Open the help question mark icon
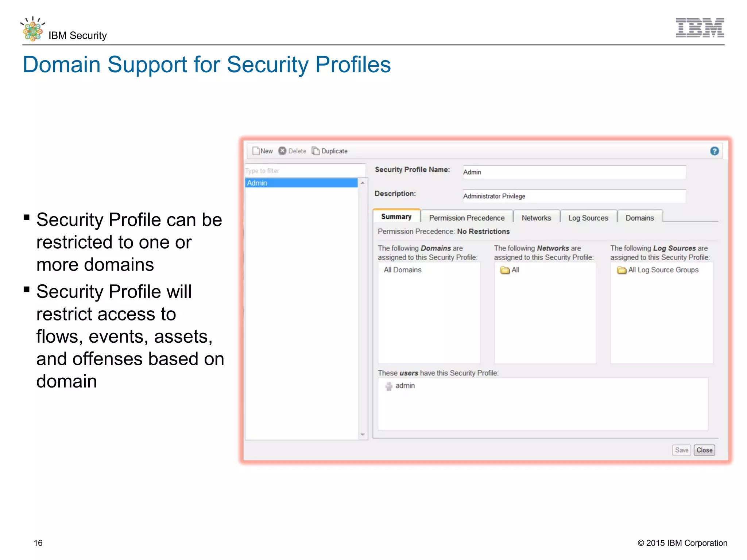 click(714, 151)
